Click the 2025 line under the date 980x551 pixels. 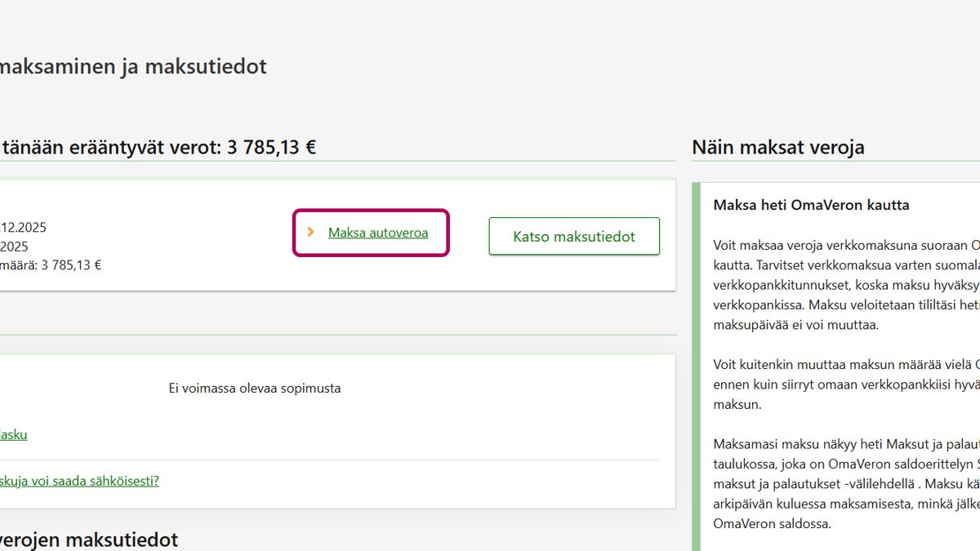[15, 247]
